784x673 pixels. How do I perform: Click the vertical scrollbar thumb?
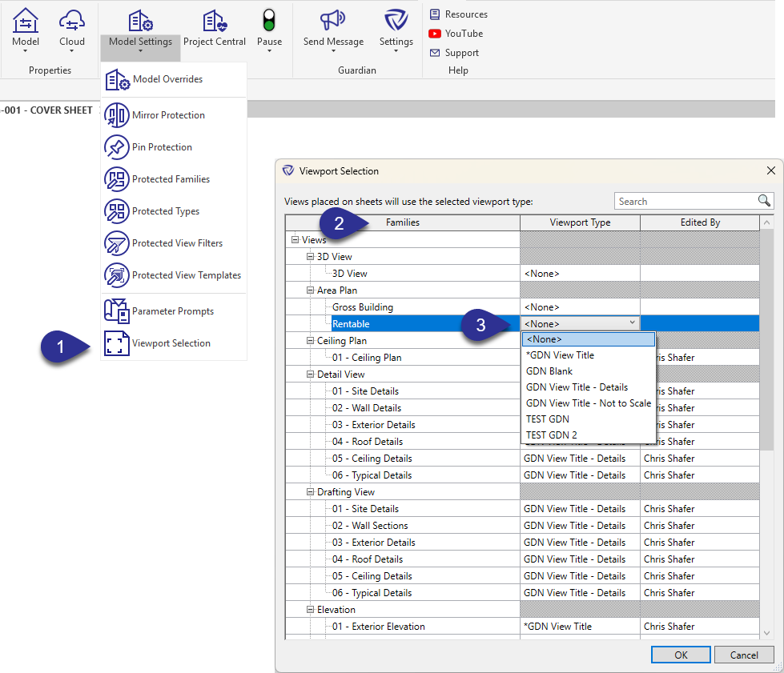766,340
